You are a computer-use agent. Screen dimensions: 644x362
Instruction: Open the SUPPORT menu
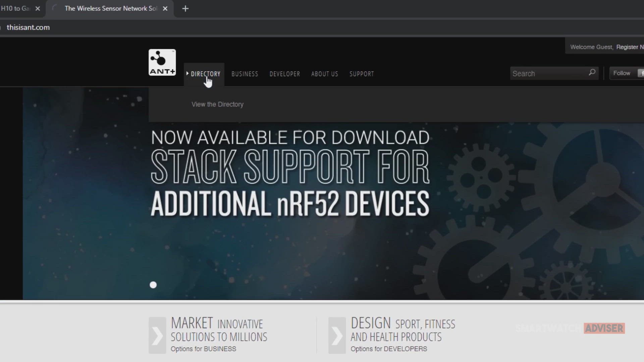point(362,74)
